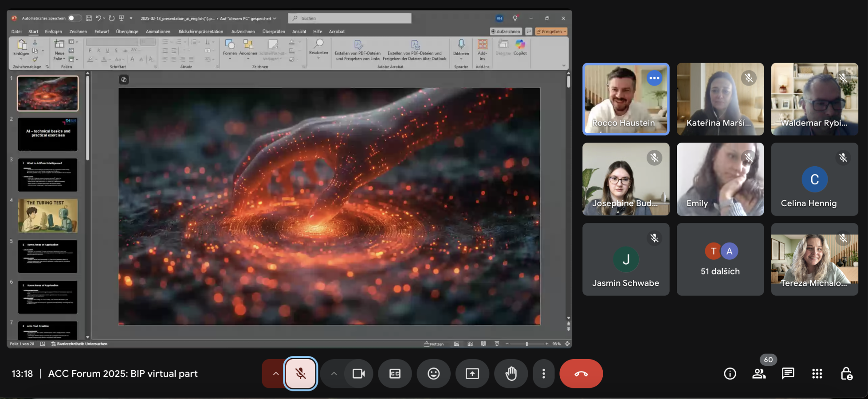Raise hand in the meeting
This screenshot has width=868, height=399.
tap(511, 374)
